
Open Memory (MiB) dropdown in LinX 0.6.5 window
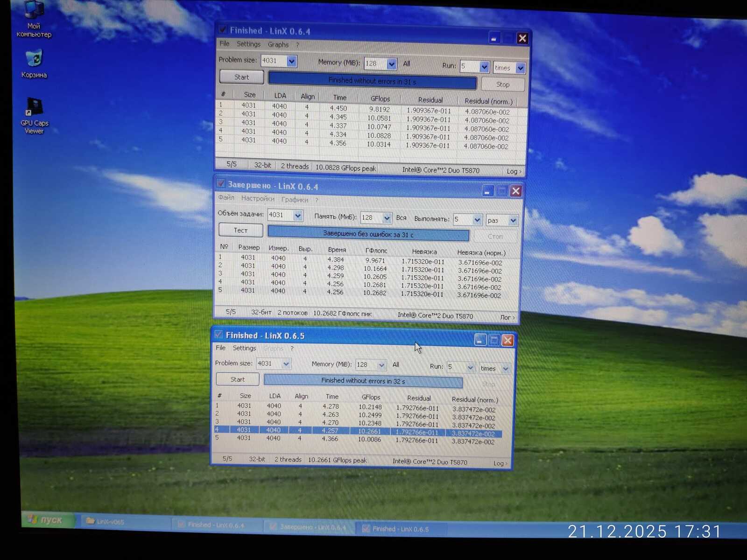click(381, 365)
